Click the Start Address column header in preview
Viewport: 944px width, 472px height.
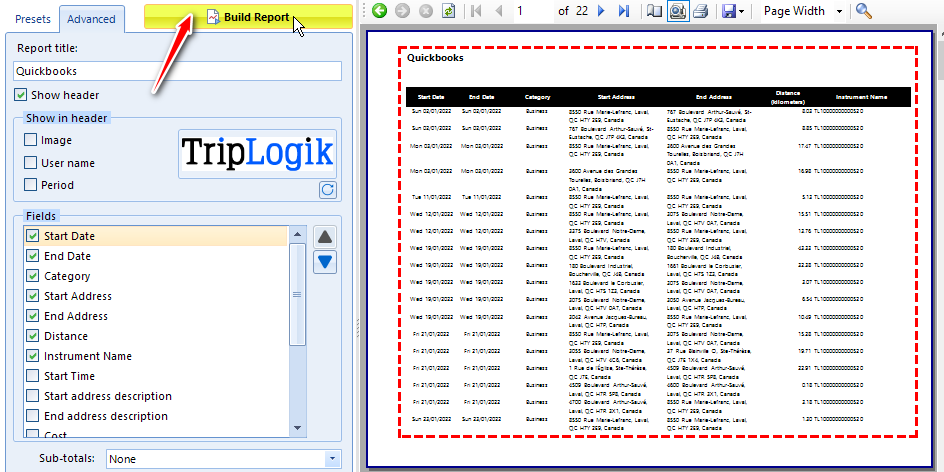[x=616, y=97]
